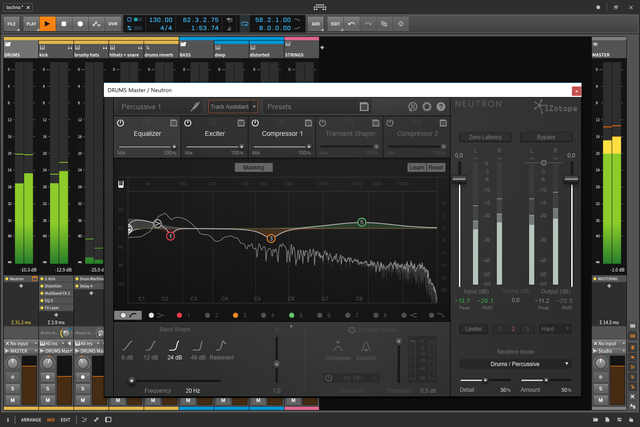The image size is (640, 427).
Task: Select the 48 dB band shape
Action: [198, 350]
